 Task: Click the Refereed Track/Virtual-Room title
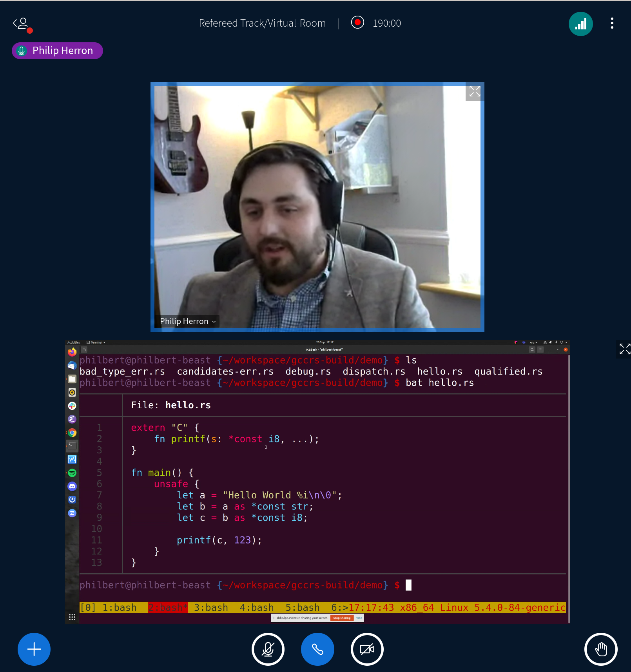[x=262, y=23]
